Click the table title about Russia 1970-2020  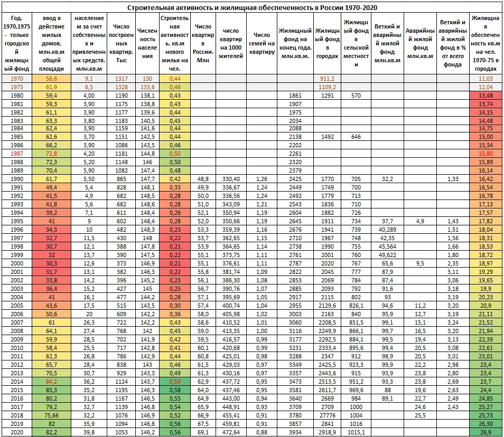point(252,8)
